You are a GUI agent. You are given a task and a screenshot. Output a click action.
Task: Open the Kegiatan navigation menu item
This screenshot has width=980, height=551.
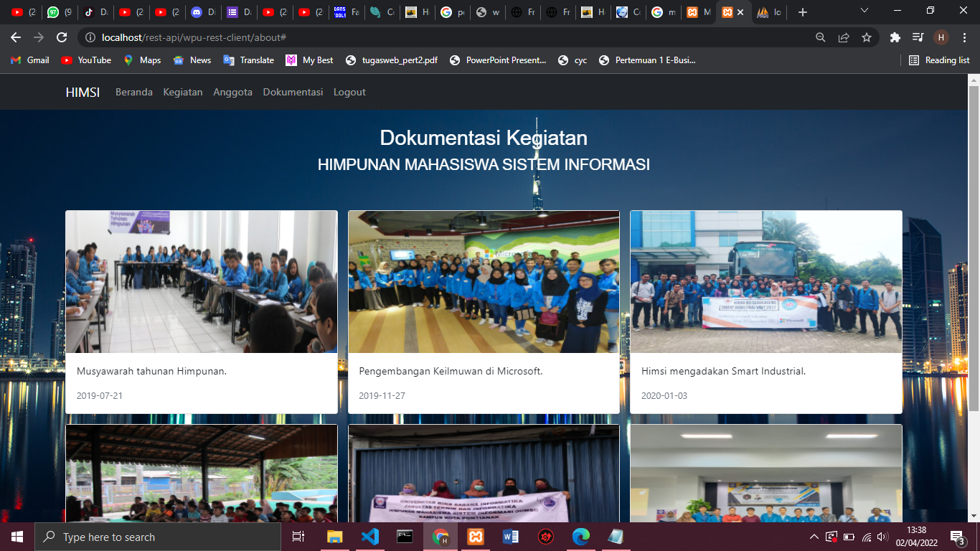pyautogui.click(x=182, y=92)
